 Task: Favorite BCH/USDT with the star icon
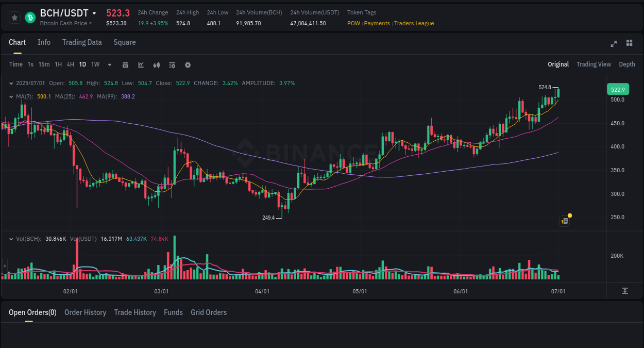[x=14, y=17]
